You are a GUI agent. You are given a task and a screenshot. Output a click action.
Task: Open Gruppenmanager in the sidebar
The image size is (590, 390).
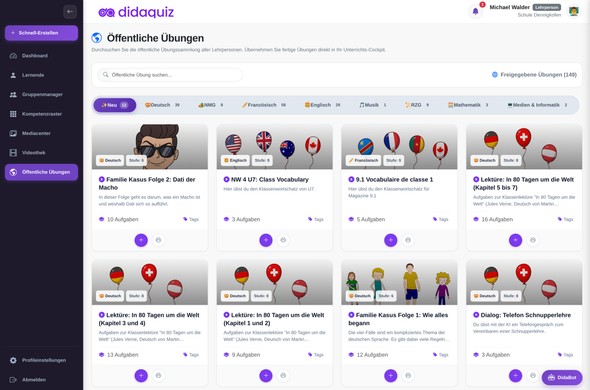(41, 94)
